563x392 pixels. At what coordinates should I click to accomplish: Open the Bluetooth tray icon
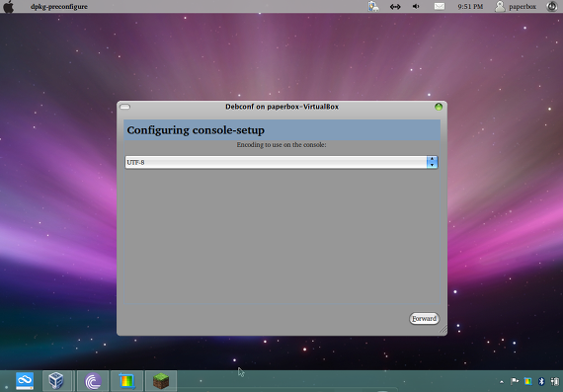541,381
